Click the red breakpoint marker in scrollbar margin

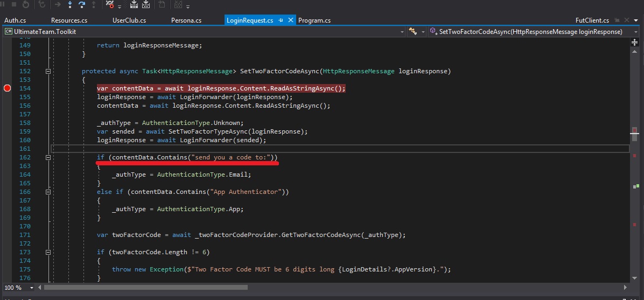click(635, 130)
